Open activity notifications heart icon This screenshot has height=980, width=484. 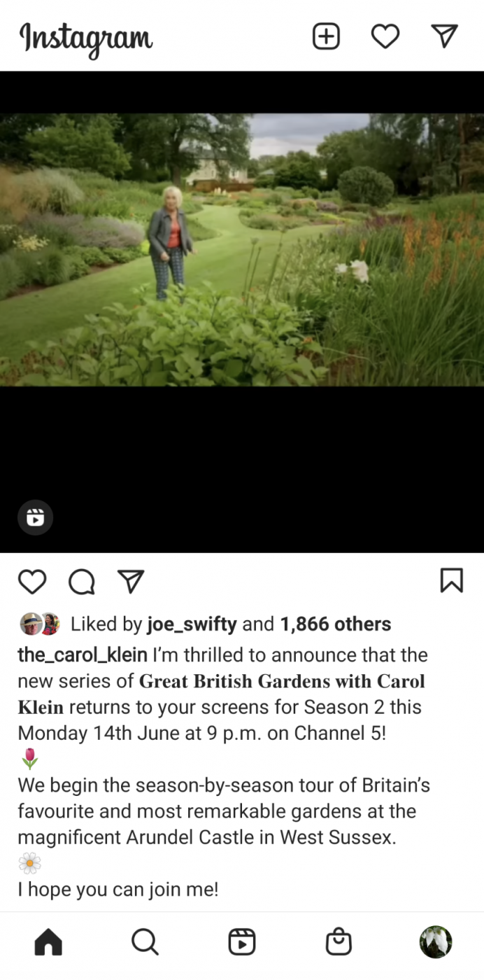pos(385,36)
